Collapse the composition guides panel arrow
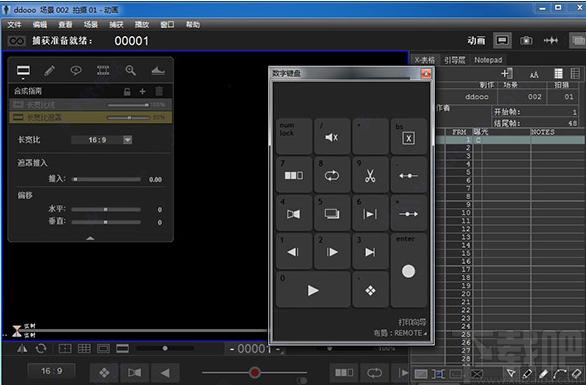 point(90,238)
